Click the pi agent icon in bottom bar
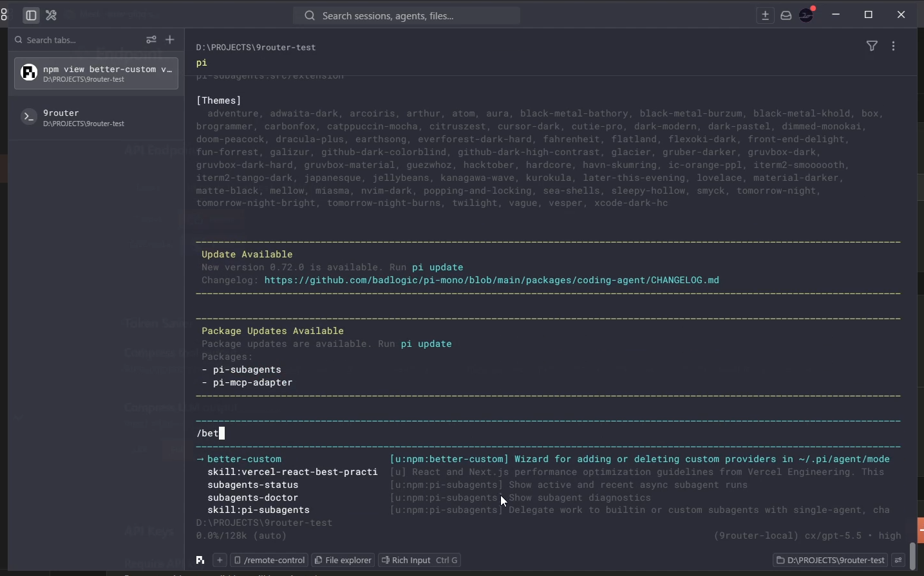Screen dimensions: 924x576 pyautogui.click(x=201, y=561)
